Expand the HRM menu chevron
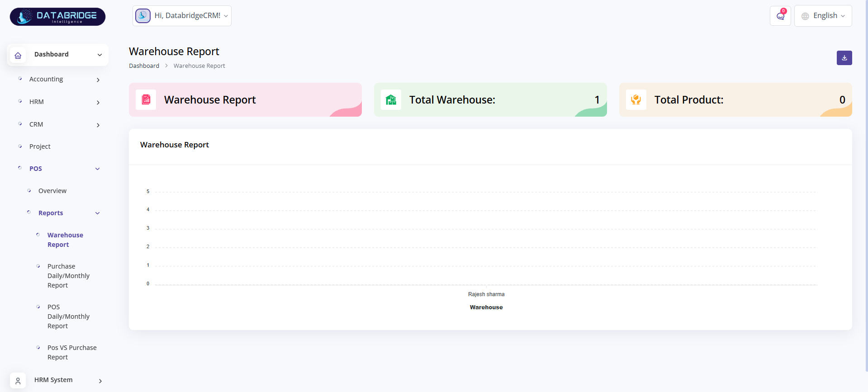The image size is (868, 392). click(x=98, y=103)
